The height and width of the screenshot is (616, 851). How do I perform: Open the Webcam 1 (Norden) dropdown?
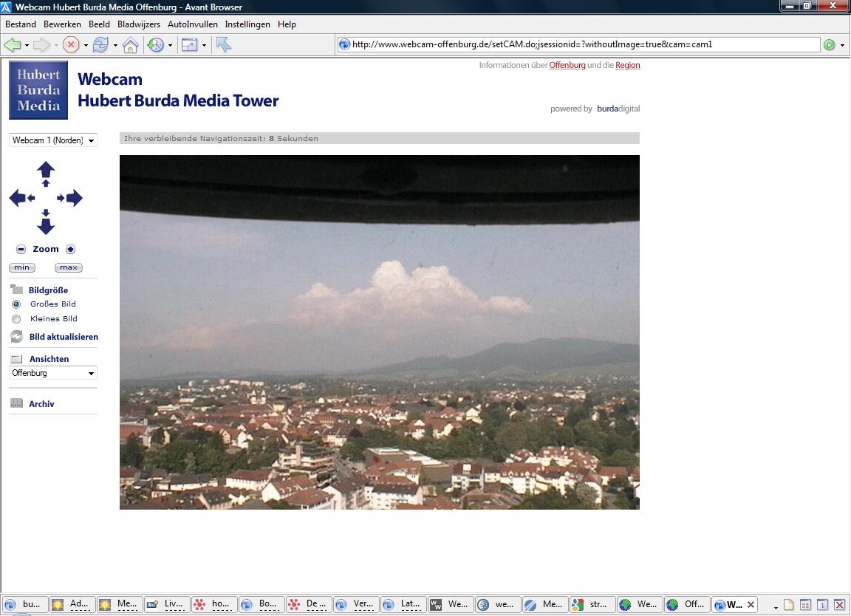[x=53, y=140]
